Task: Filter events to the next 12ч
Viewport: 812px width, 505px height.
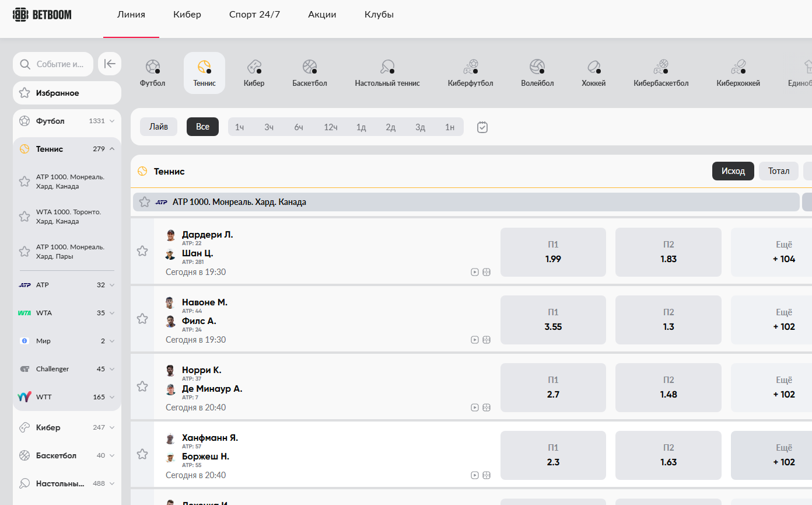Action: 331,127
